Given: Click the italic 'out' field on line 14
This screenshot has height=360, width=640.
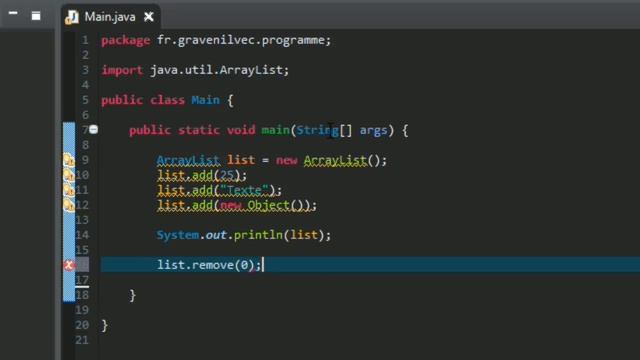Looking at the screenshot, I should (x=216, y=235).
